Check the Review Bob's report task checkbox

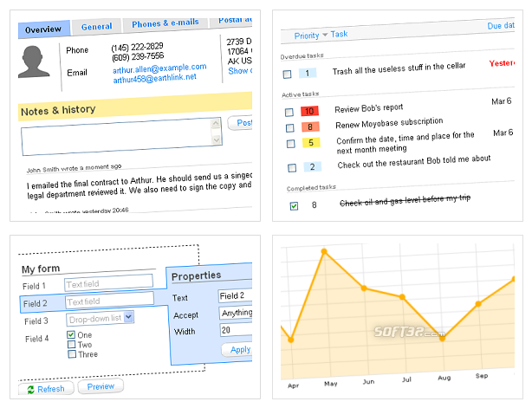click(289, 113)
